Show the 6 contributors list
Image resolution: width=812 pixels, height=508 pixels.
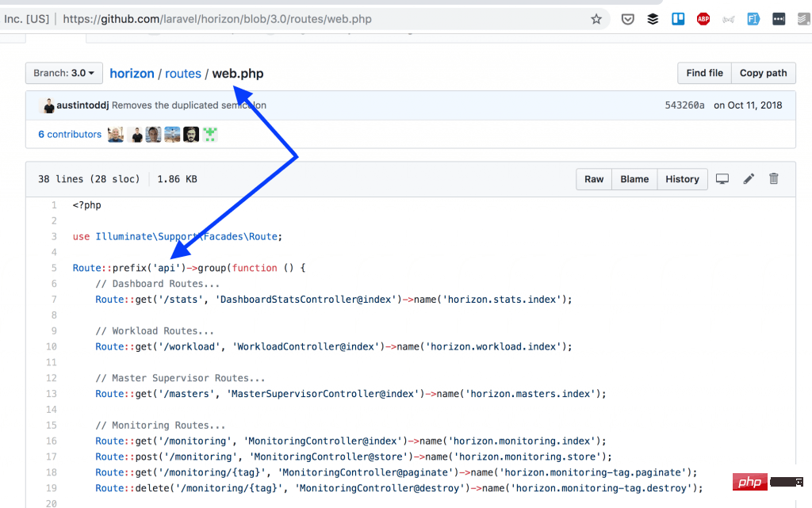click(70, 134)
